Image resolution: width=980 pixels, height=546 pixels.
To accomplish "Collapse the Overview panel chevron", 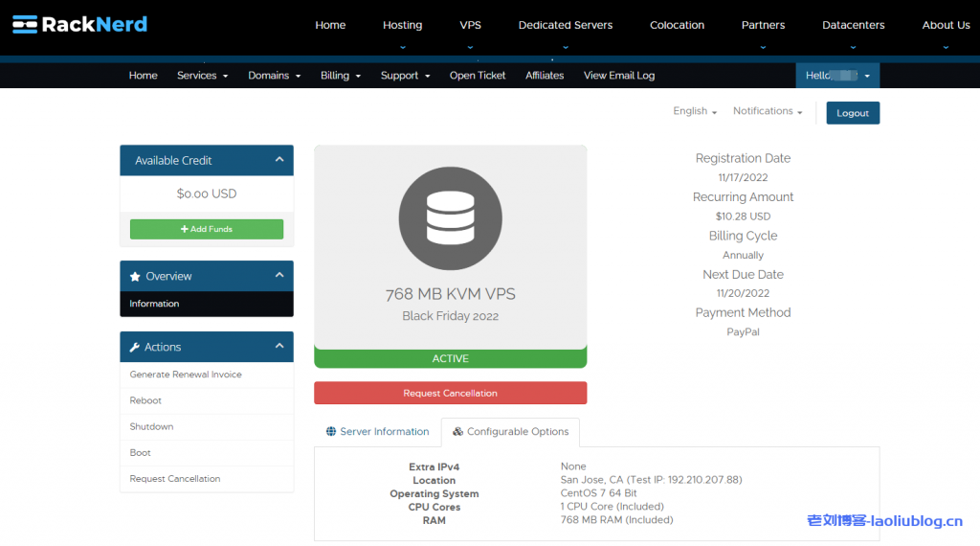I will 279,276.
